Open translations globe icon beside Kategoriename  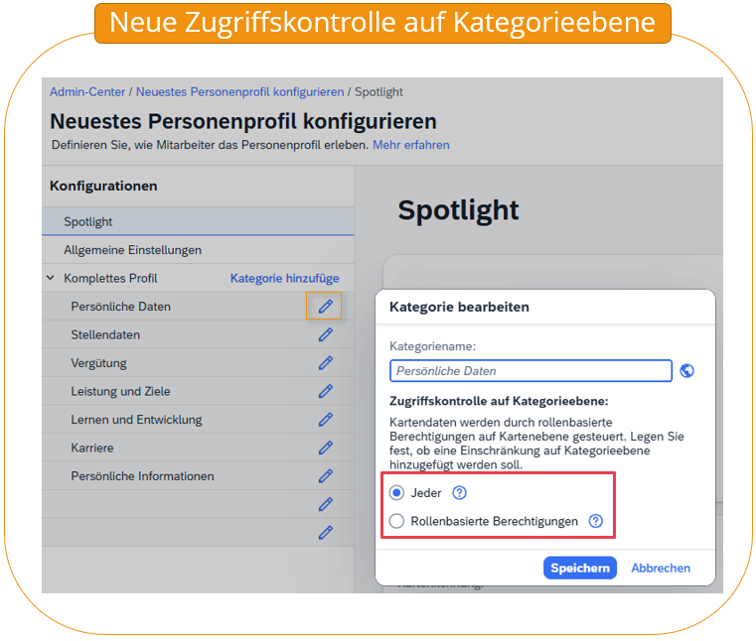point(687,371)
